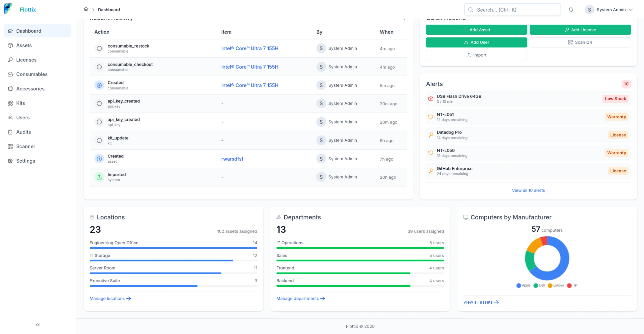This screenshot has height=334, width=644.
Task: Click the Accessories icon in the sidebar
Action: (x=10, y=88)
